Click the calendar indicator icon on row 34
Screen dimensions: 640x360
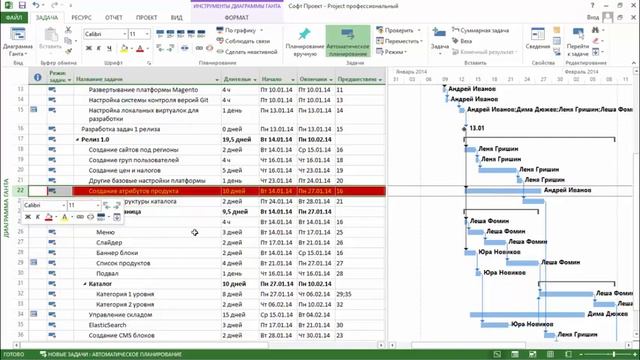(x=34, y=313)
